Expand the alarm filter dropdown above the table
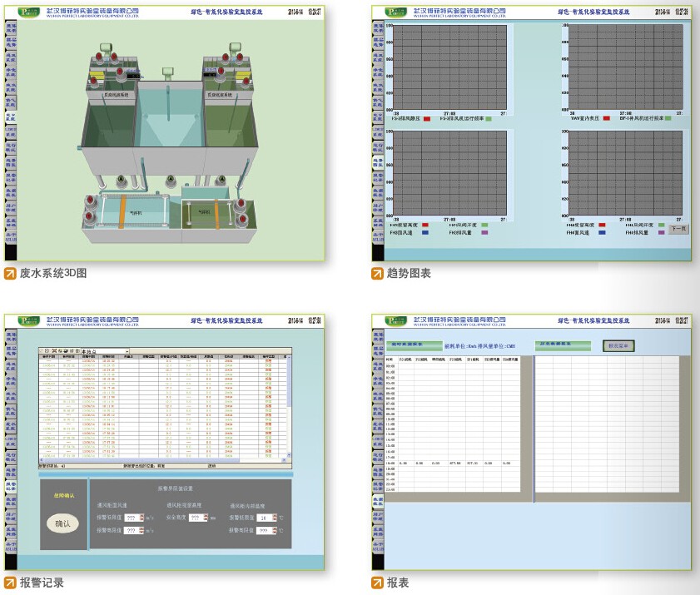Image resolution: width=700 pixels, height=595 pixels. click(127, 351)
